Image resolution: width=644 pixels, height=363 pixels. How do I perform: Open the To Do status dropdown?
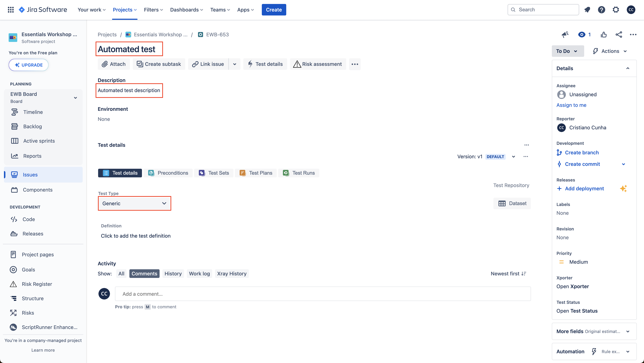tap(568, 51)
